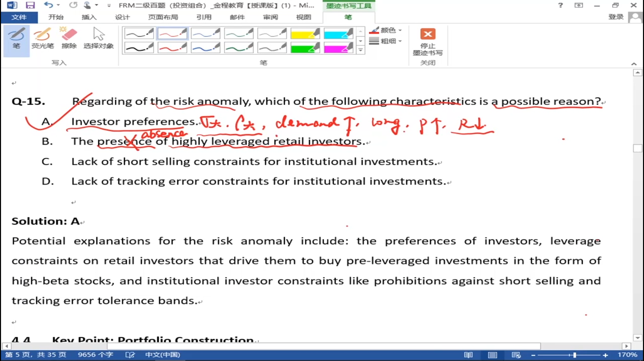Viewport: 644px width, 361px height.
Task: Pick the red thick pen style, bottom row
Action: (172, 48)
